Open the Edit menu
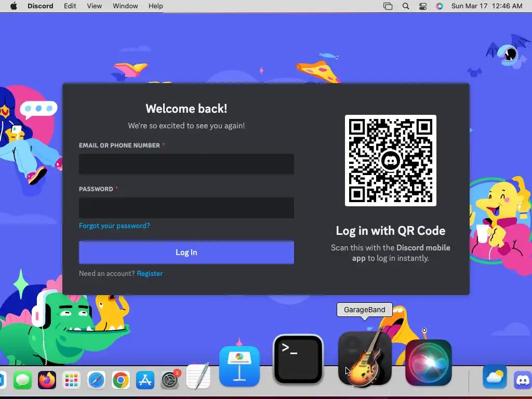 (70, 6)
